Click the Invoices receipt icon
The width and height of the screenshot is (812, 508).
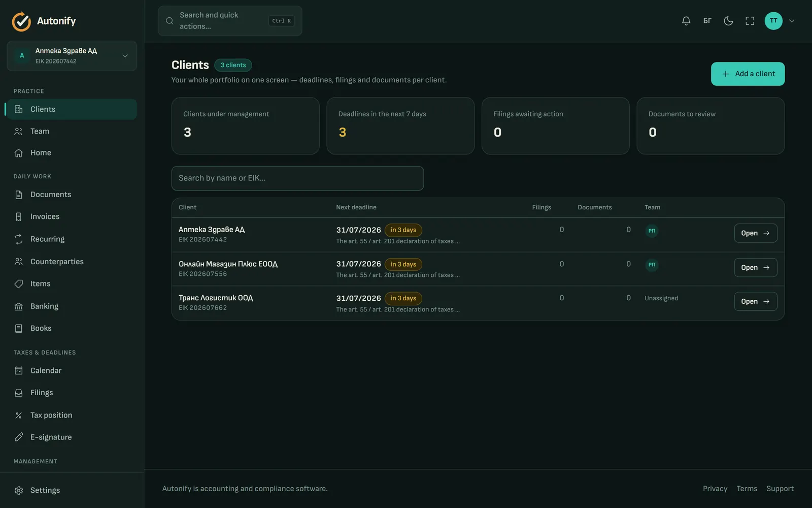pos(19,216)
